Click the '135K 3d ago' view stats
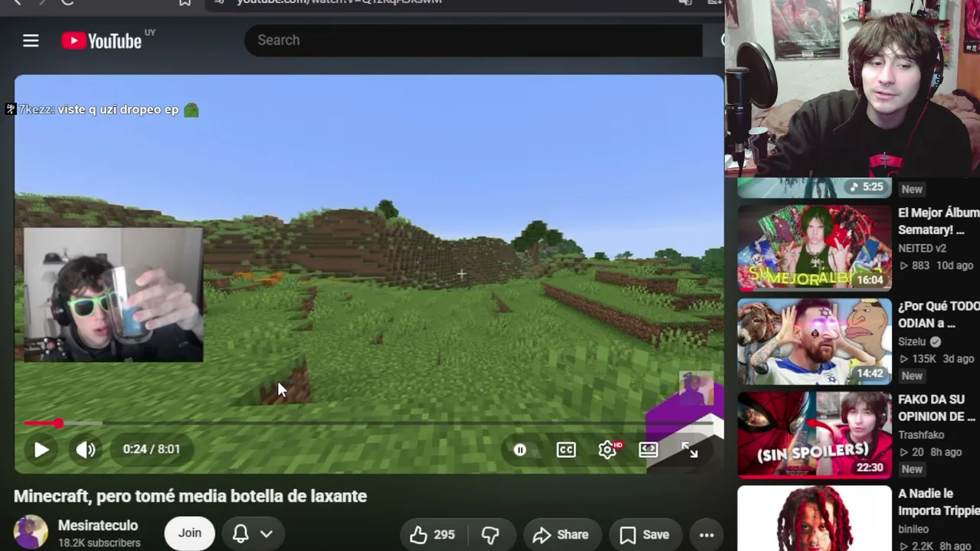 936,359
